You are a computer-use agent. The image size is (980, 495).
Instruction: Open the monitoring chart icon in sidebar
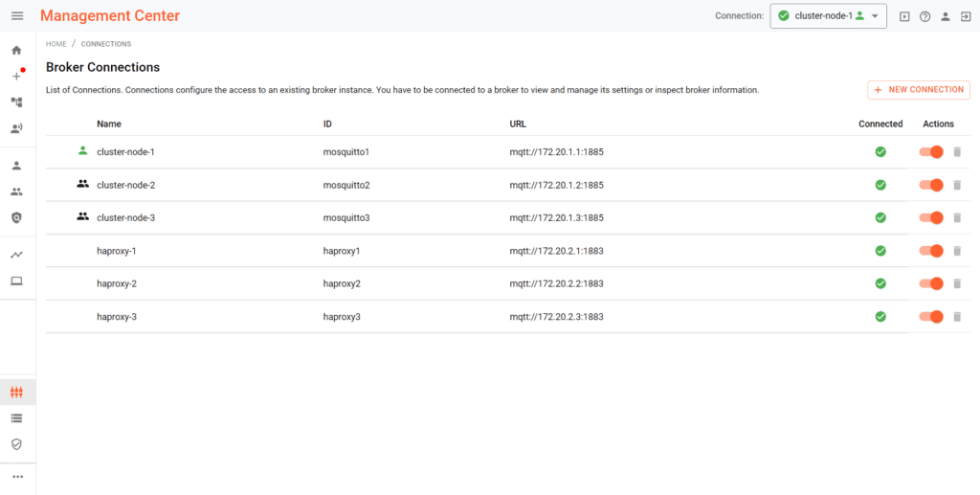pyautogui.click(x=16, y=256)
